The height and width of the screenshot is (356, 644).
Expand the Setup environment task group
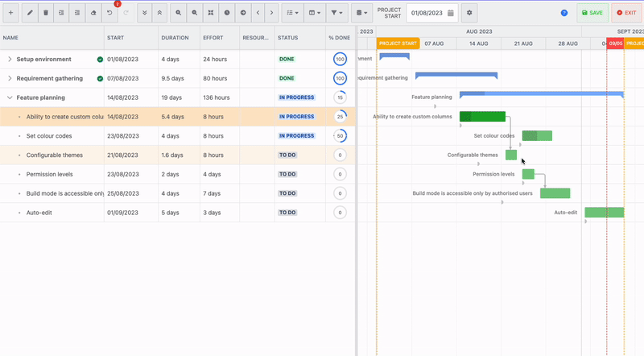10,59
